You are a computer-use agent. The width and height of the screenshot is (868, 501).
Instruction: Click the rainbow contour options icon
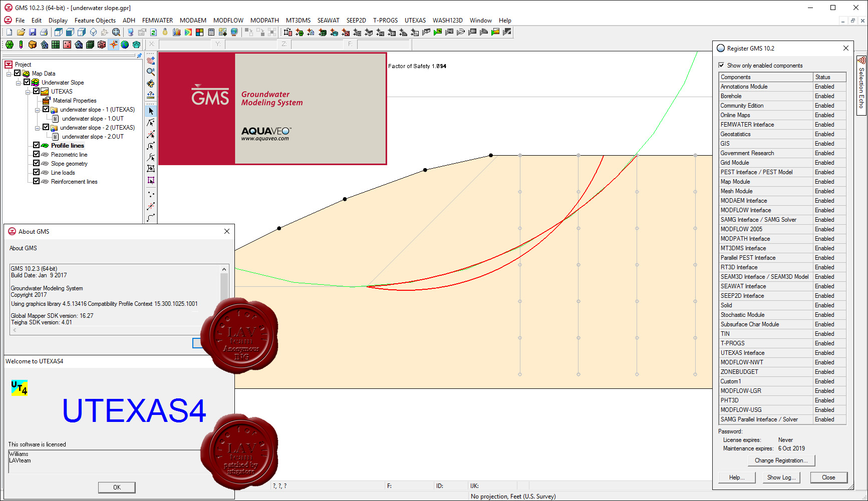pyautogui.click(x=188, y=32)
